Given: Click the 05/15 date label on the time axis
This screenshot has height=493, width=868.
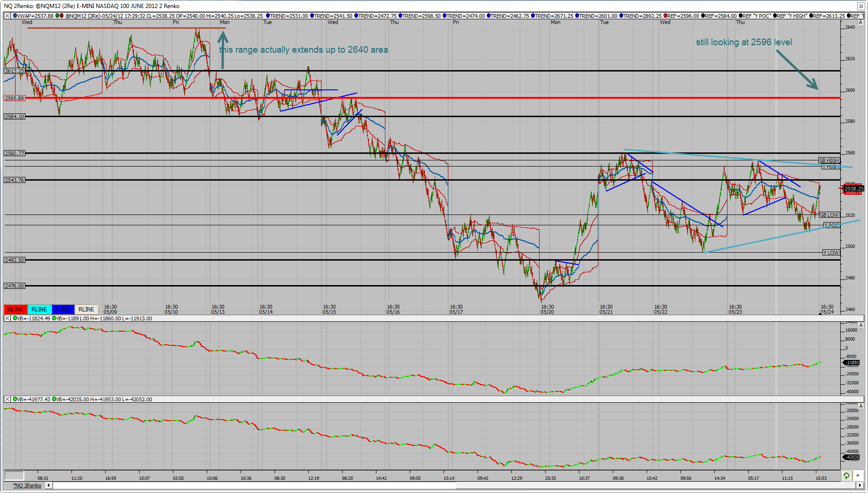Looking at the screenshot, I should pyautogui.click(x=329, y=312).
